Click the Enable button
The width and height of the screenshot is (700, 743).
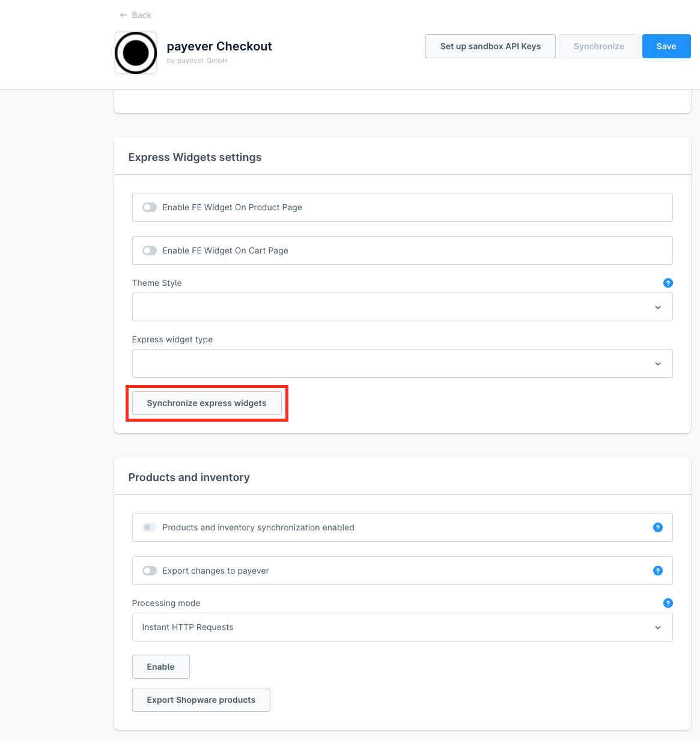pos(161,667)
